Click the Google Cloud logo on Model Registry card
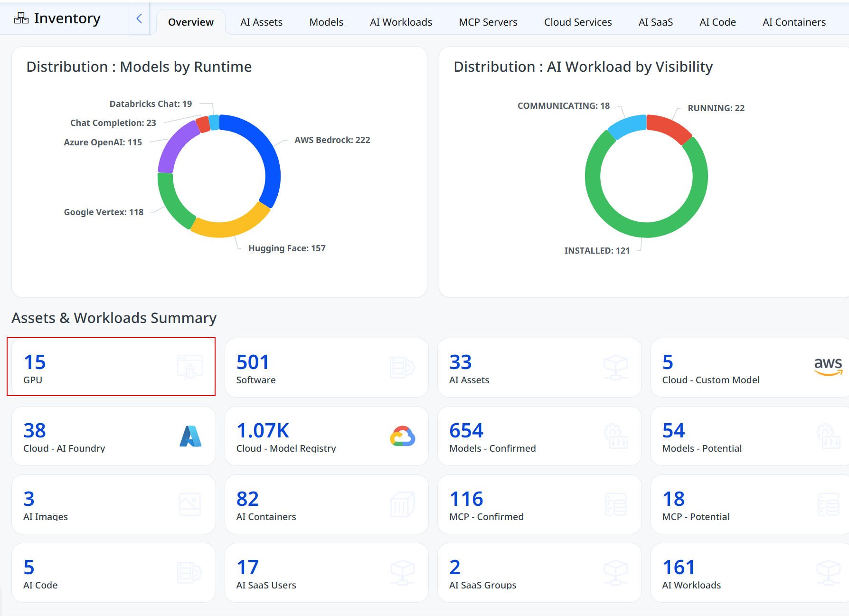 point(403,436)
